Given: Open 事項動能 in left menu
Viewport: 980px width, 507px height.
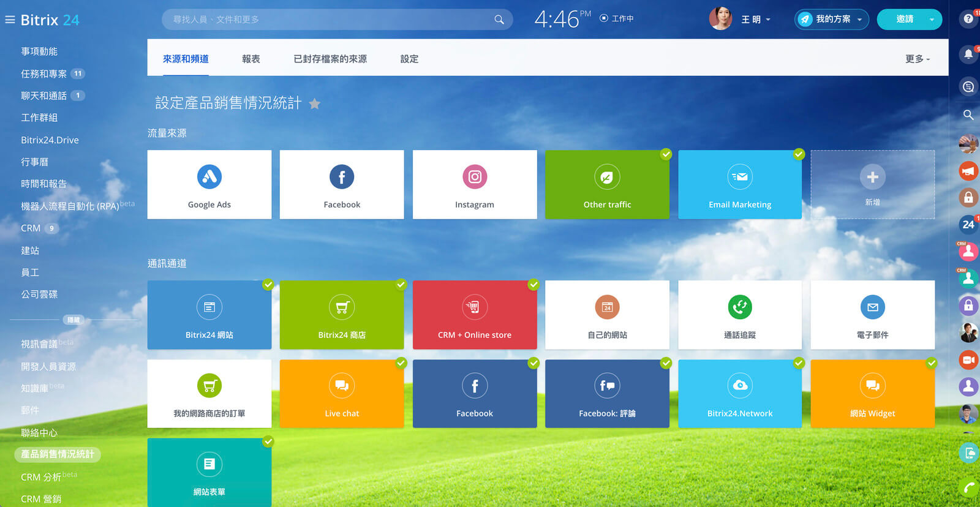Looking at the screenshot, I should (x=39, y=51).
